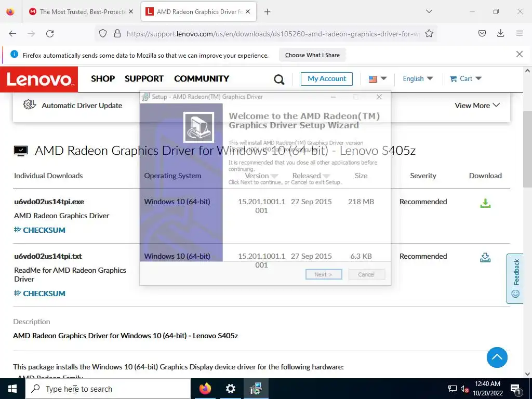Viewport: 532px width, 399px height.
Task: Click the Individual Downloads column header
Action: coord(48,176)
